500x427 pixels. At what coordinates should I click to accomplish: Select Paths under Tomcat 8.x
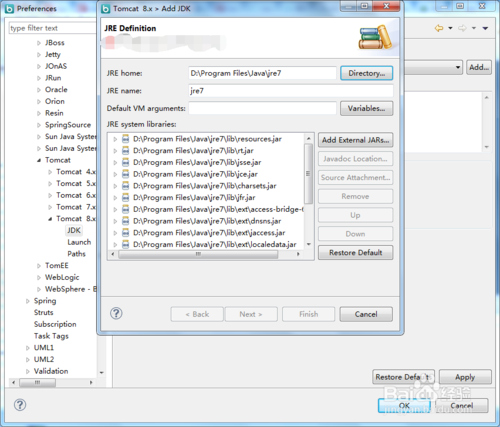pos(76,254)
